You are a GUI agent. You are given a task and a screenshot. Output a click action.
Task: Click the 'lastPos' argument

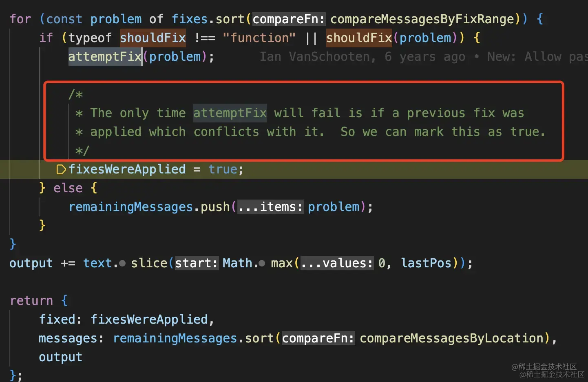click(x=426, y=263)
